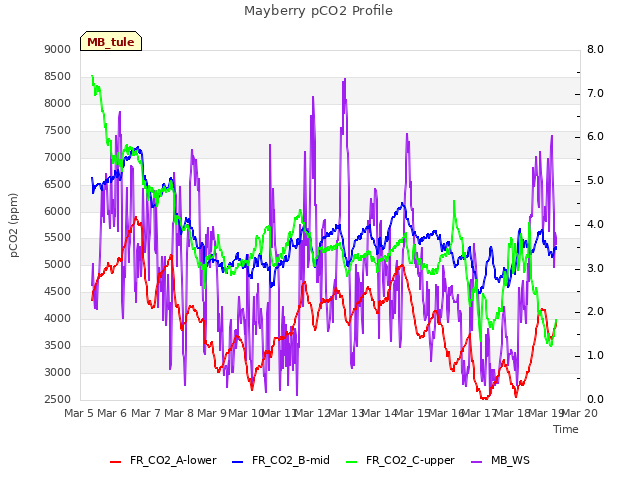Select the FR_CO2_A-lower legend label

173,460
